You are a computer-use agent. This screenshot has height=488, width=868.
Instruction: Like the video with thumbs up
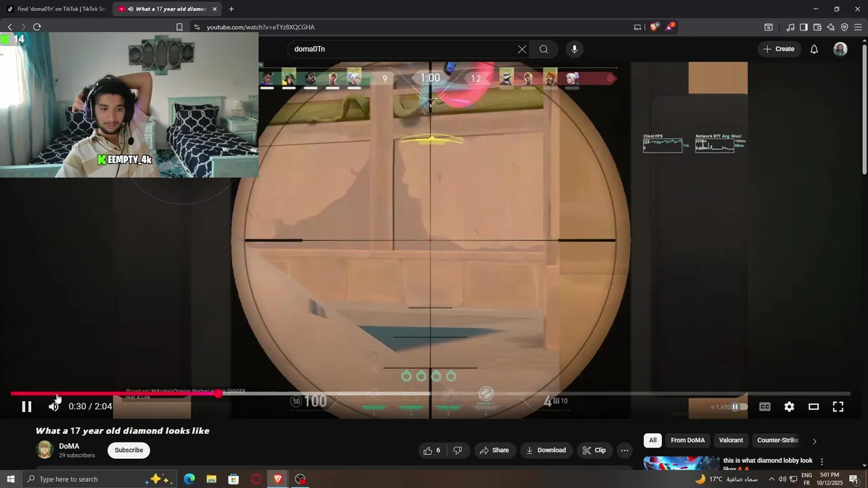pos(432,450)
